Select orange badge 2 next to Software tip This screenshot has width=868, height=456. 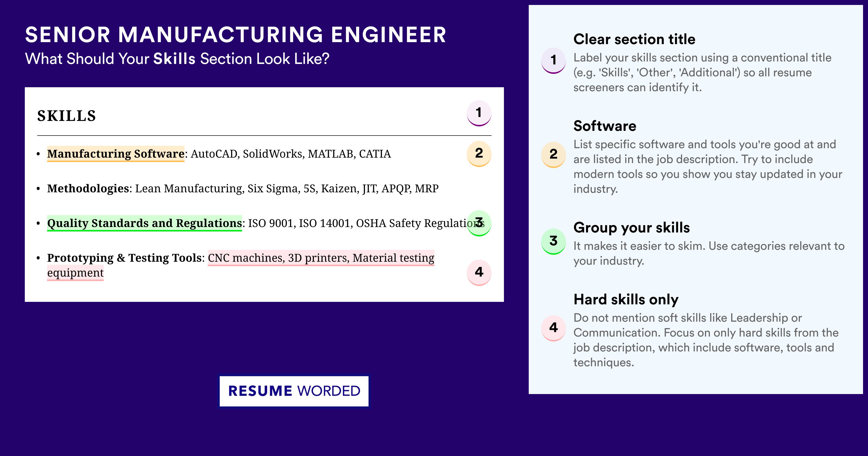[553, 155]
